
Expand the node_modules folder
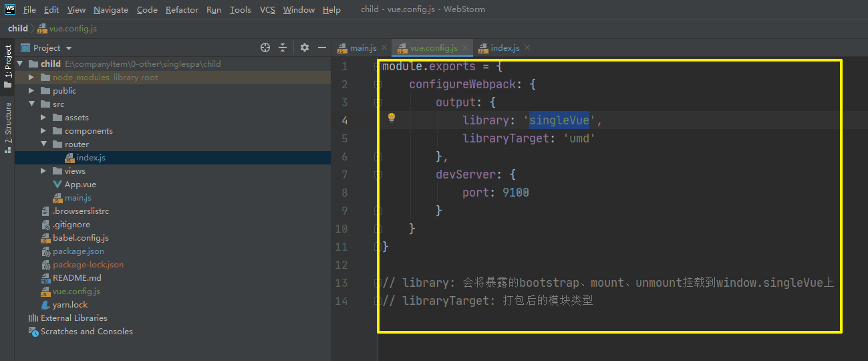pos(31,78)
